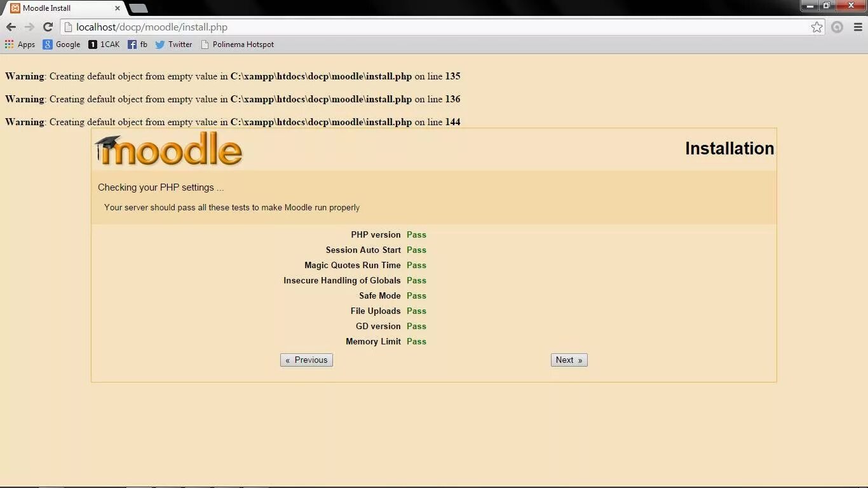Viewport: 868px width, 488px height.
Task: Open the Google bookmark
Action: click(x=62, y=44)
